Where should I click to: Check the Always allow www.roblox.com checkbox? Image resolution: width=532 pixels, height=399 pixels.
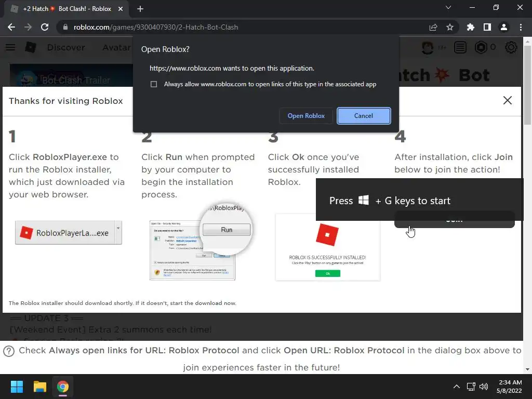pos(154,84)
